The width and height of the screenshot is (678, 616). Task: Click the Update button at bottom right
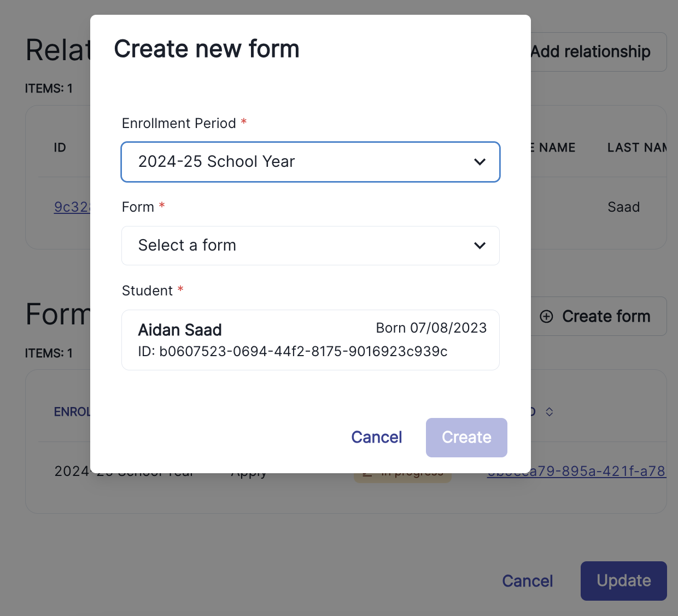[623, 581]
